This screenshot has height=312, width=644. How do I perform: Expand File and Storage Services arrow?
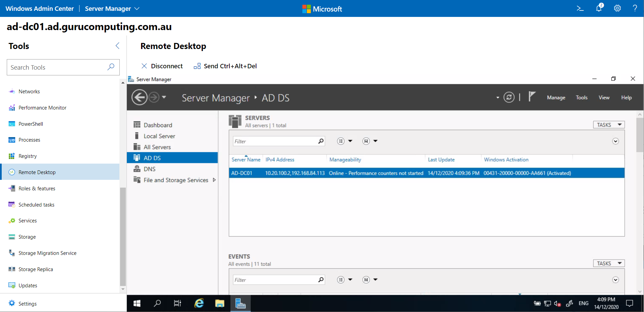pos(214,180)
